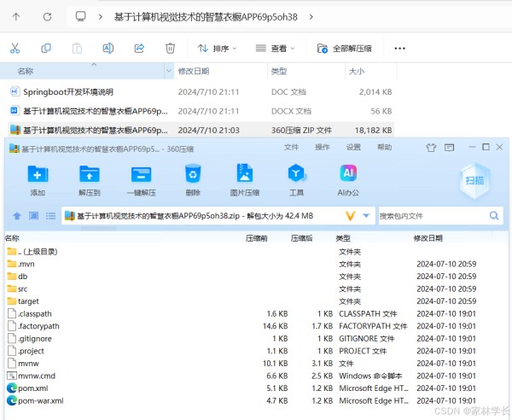The image size is (512, 420).
Task: Click the 添加 add files icon
Action: 38,174
